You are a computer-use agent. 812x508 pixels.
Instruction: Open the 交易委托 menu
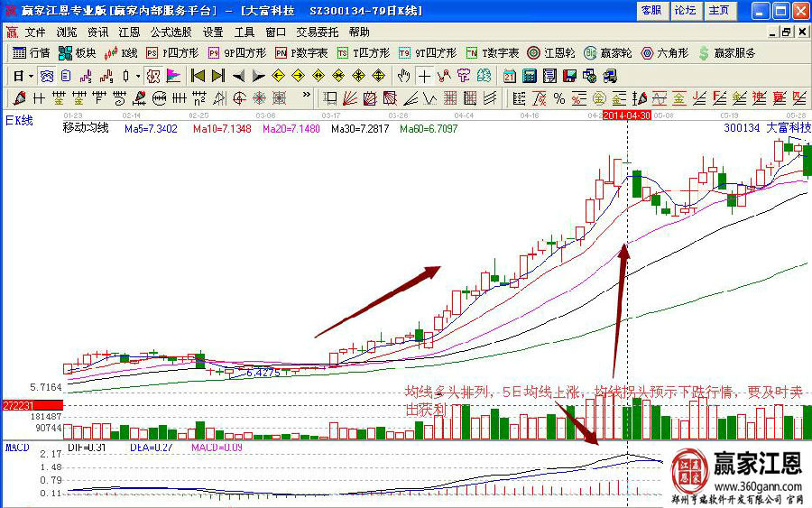click(316, 32)
